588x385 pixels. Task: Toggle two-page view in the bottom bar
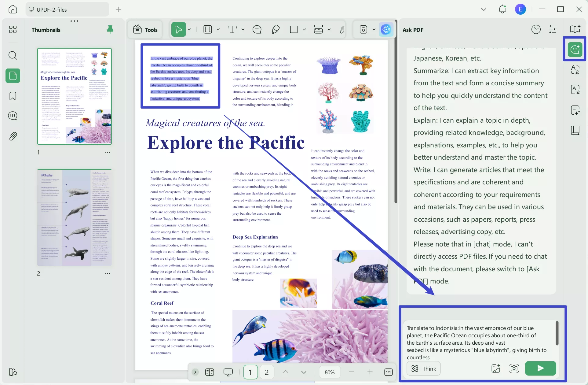click(x=210, y=372)
